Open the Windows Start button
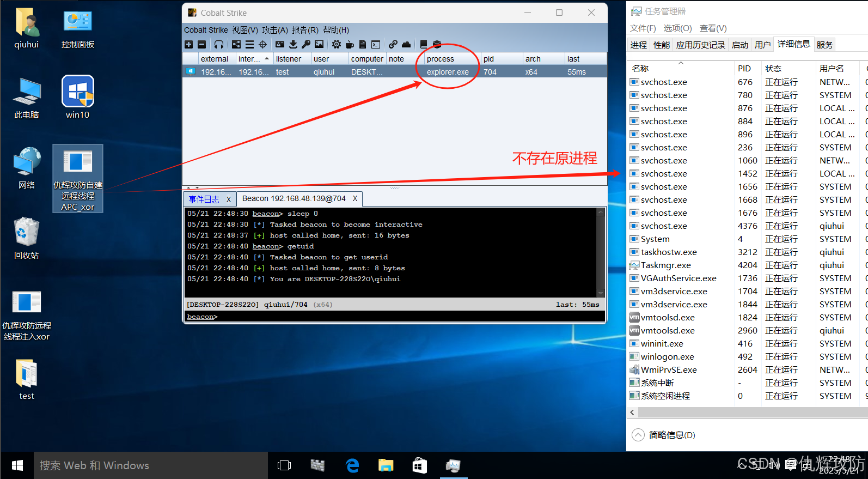Screen dimensions: 868x479 click(17, 465)
